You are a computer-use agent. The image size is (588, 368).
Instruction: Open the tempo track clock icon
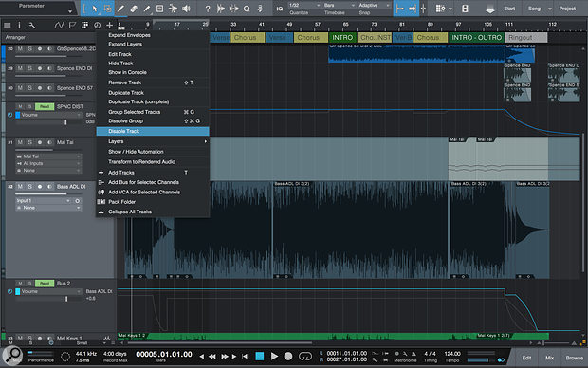[97, 25]
